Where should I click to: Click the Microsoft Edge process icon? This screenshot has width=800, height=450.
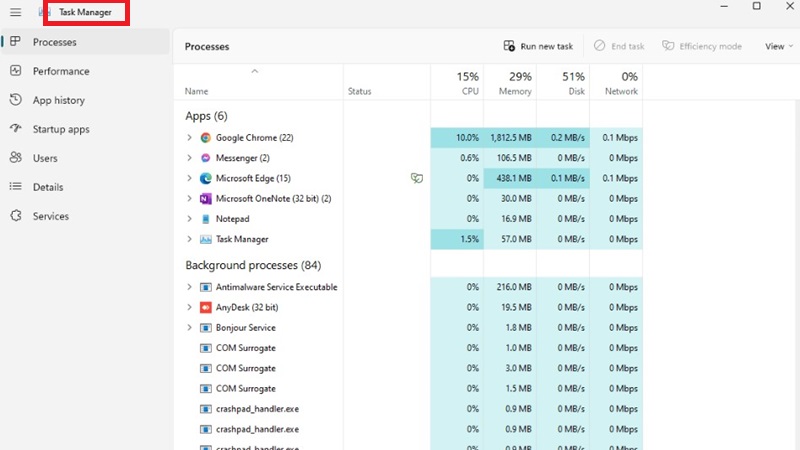click(205, 178)
